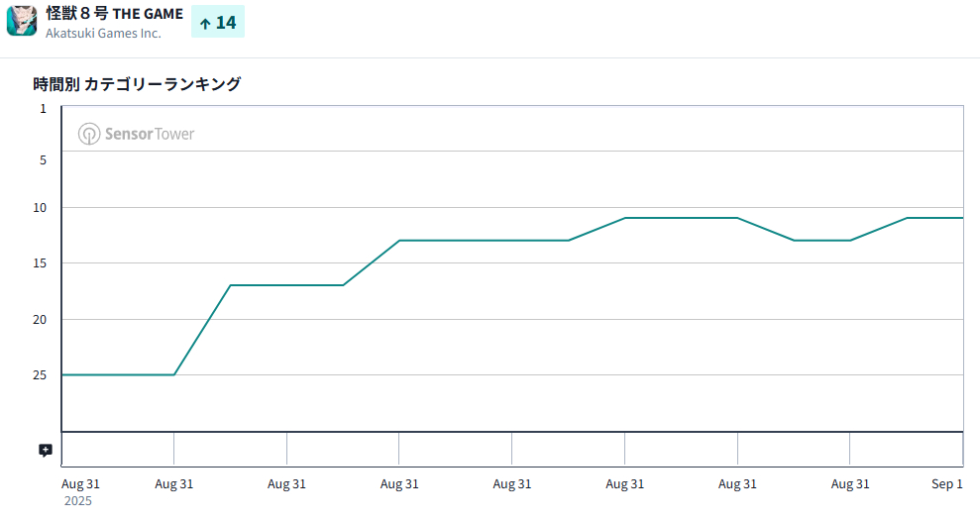980x520 pixels.
Task: Click the 2025 year label below the axis
Action: click(x=77, y=501)
